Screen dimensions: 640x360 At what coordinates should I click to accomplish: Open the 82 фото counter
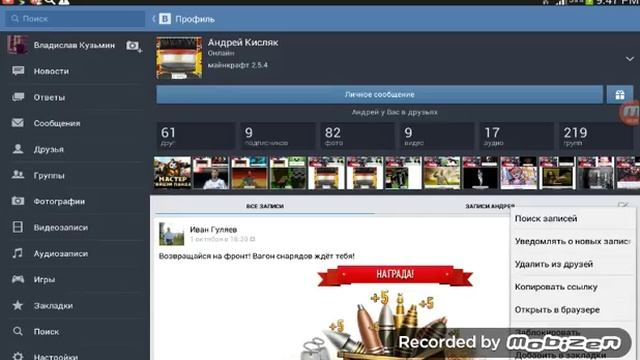tap(358, 136)
